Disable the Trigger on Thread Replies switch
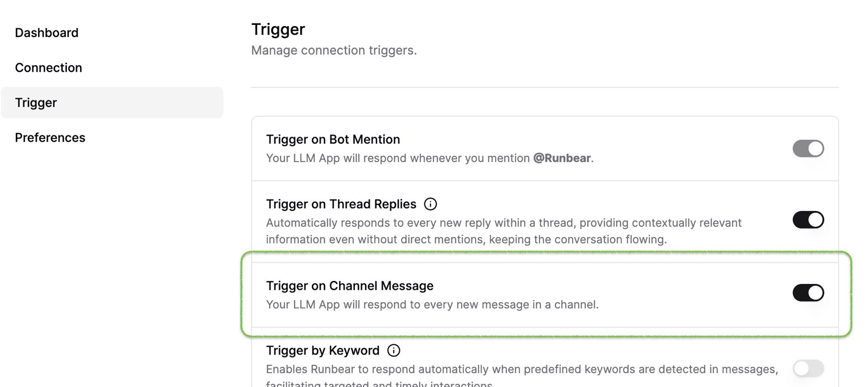 tap(808, 220)
